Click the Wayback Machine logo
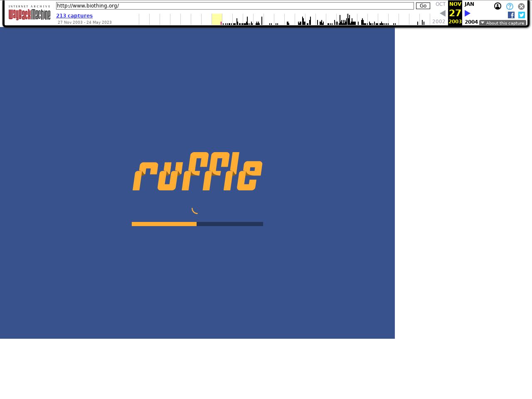This screenshot has width=532, height=399. [x=29, y=13]
